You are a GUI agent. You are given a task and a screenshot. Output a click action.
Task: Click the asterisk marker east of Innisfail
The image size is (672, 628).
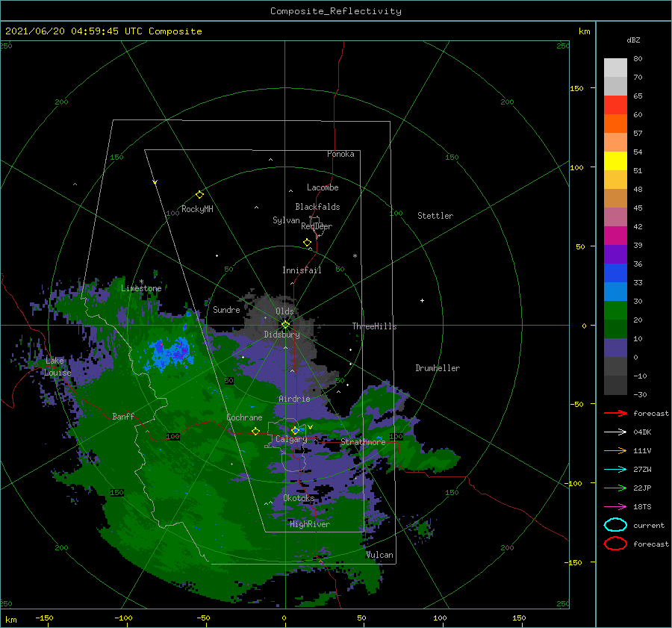[x=355, y=256]
